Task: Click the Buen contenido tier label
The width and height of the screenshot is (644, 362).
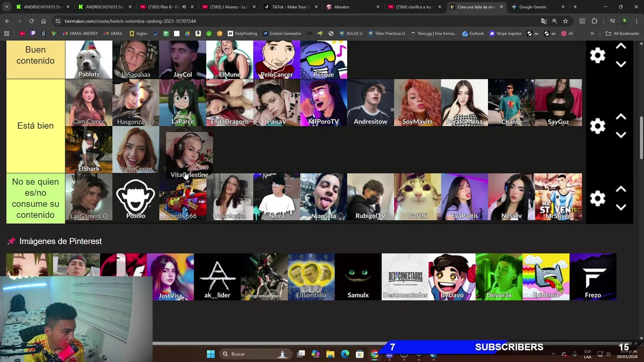Action: (x=35, y=59)
